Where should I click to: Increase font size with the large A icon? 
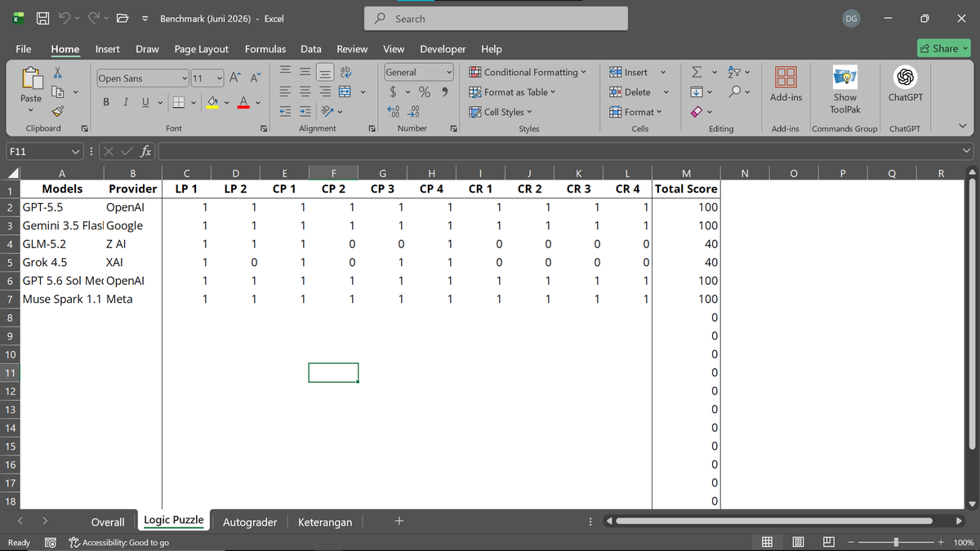(234, 78)
